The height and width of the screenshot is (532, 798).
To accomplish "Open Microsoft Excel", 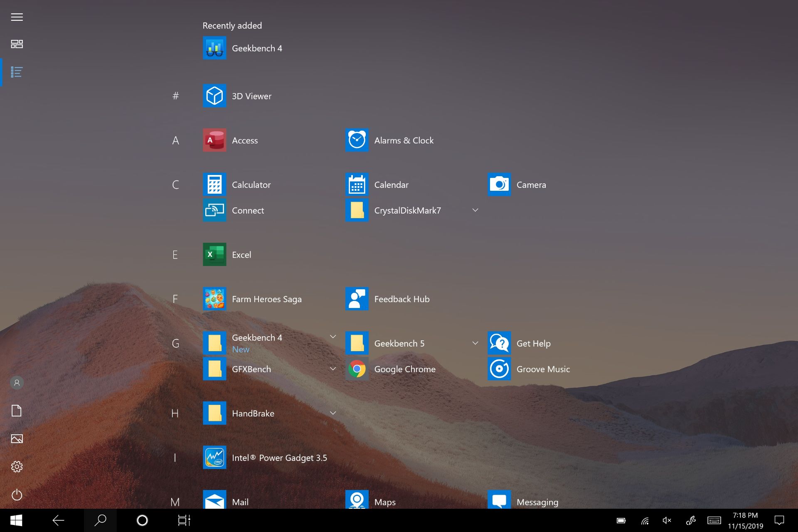I will (227, 254).
